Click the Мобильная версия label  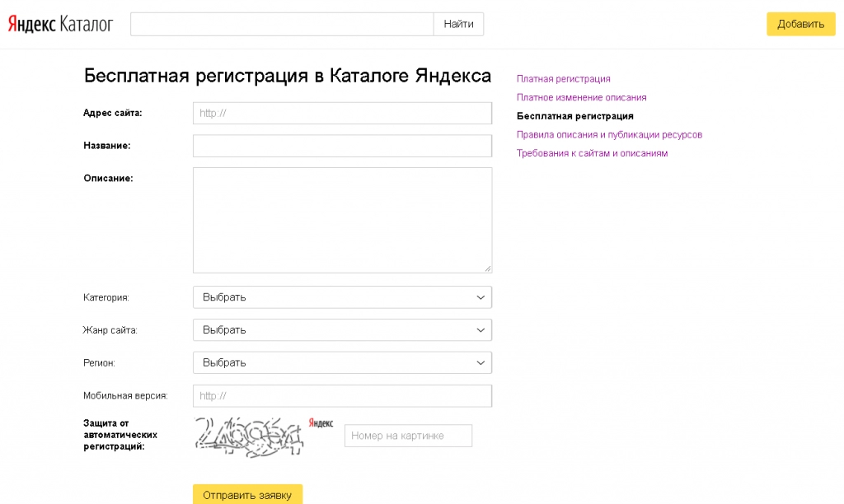(125, 396)
